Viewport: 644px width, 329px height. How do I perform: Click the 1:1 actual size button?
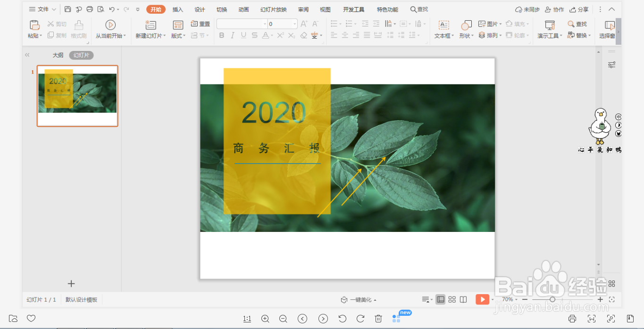pyautogui.click(x=247, y=319)
